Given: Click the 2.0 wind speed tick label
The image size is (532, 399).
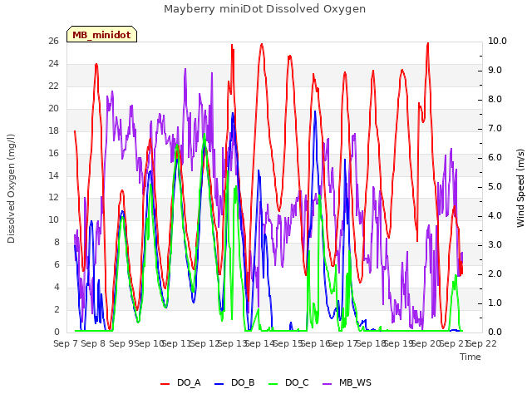Looking at the screenshot, I should (495, 273).
